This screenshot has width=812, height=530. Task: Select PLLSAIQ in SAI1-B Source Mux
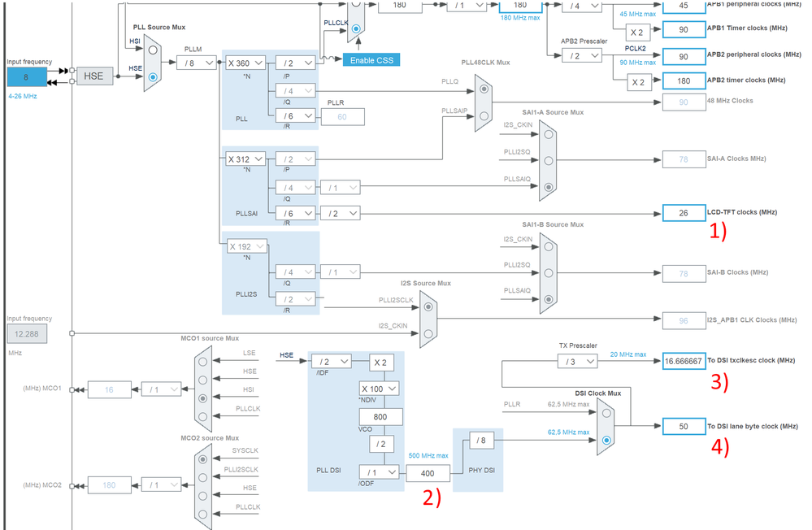coord(549,299)
